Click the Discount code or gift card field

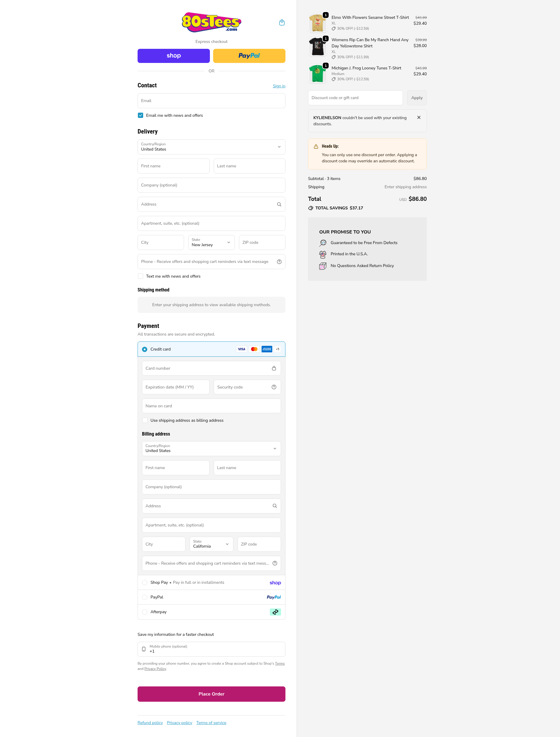coord(355,98)
